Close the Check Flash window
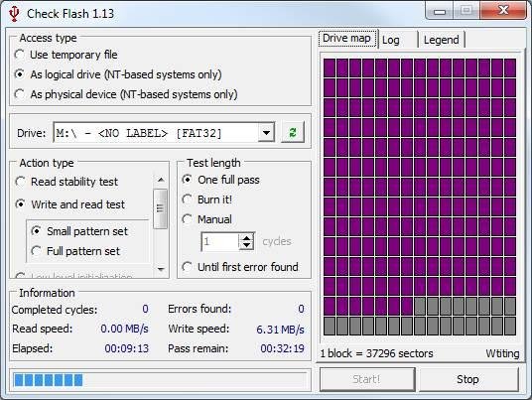The image size is (532, 400). tap(503, 11)
